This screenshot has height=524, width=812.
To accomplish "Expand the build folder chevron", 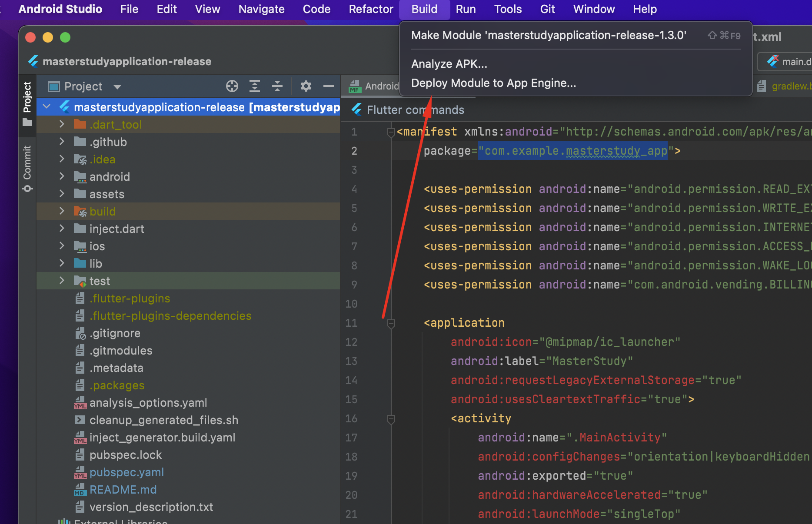I will (62, 211).
